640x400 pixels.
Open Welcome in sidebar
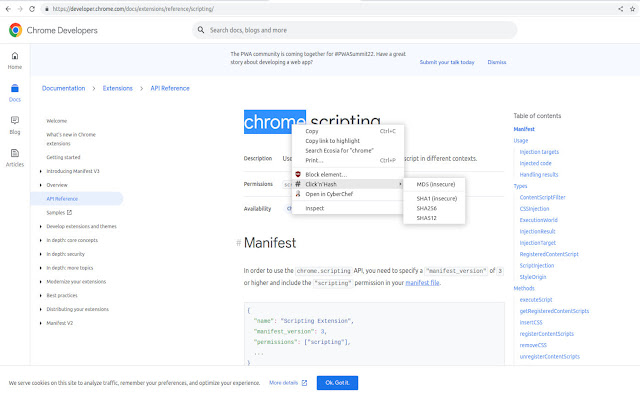[57, 121]
